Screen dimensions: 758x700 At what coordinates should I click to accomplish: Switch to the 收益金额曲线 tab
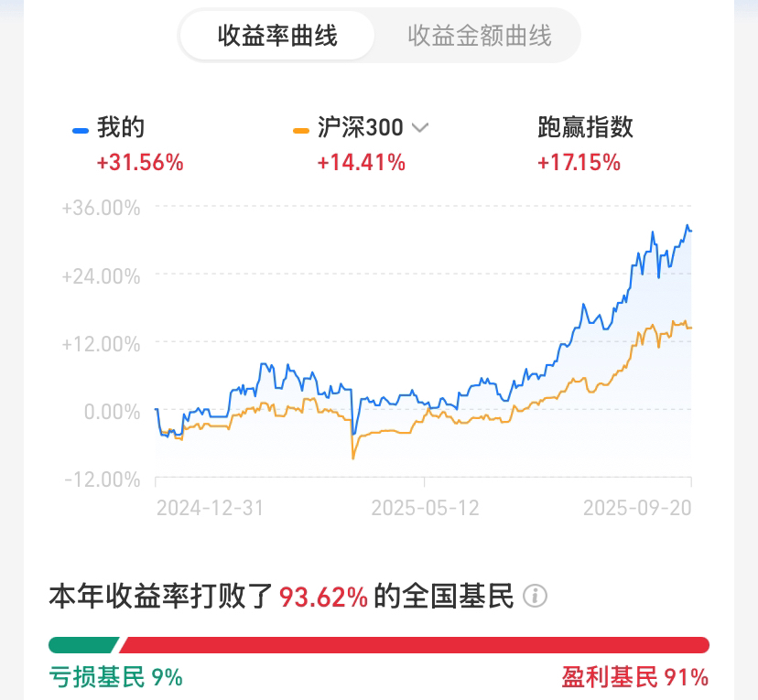pos(479,36)
